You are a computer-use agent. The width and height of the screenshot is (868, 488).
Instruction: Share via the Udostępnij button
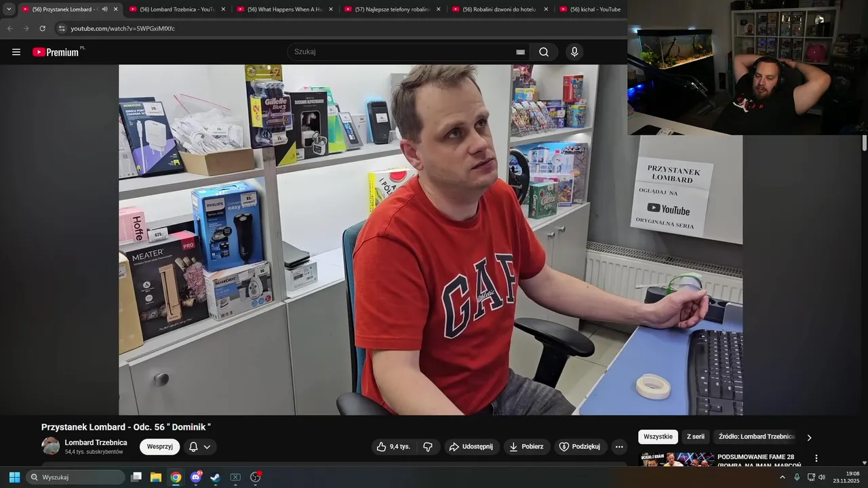point(472,447)
